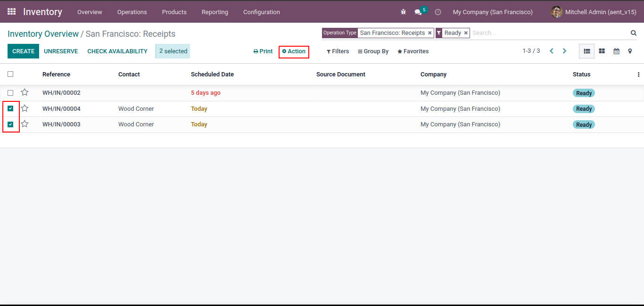Click Ready status badge of WH/IN/00004
Screen dimensions: 644x306
(x=584, y=109)
